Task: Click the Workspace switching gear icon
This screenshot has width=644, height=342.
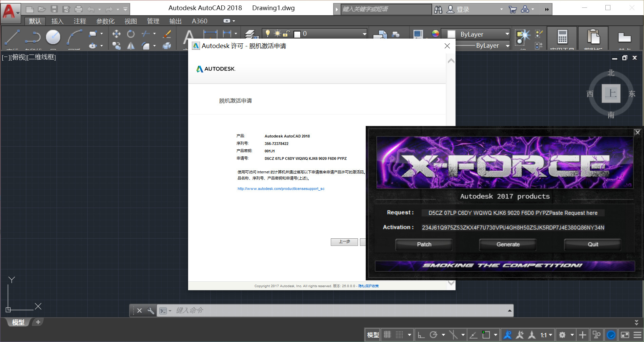Action: tap(562, 335)
